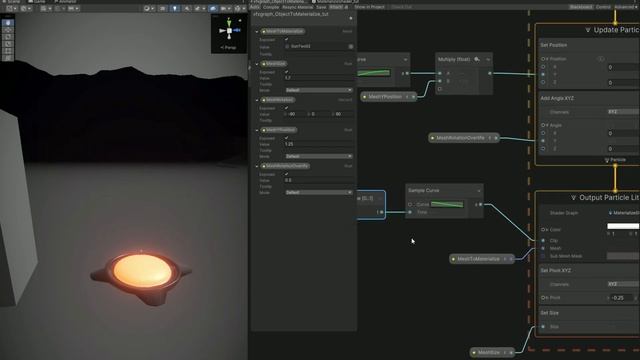
Task: Collapse the MeshYPosition property arrow
Action: [257, 130]
